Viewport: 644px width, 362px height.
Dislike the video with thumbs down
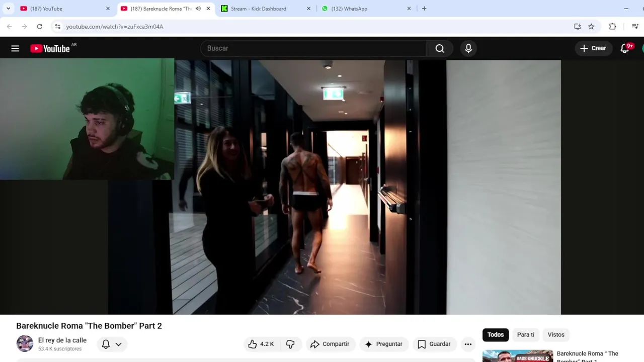(290, 344)
